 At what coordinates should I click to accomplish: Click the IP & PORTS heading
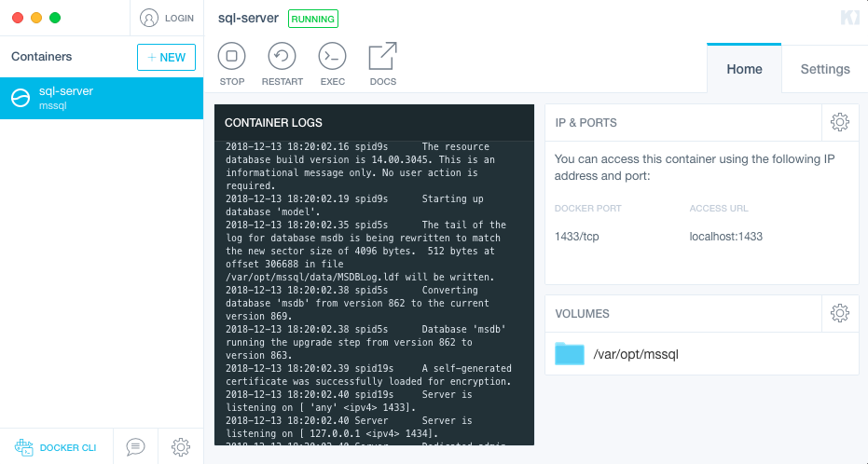tap(586, 123)
